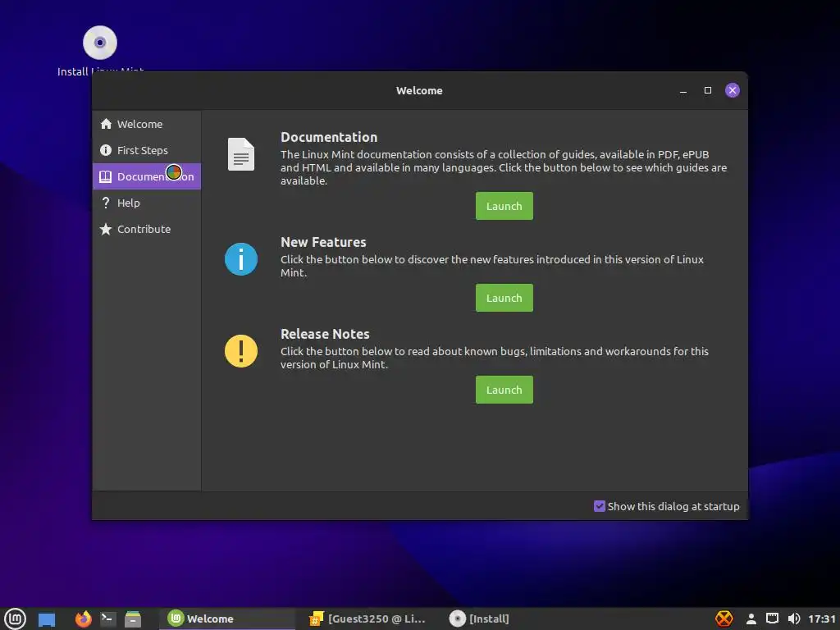Click the blue info icon
Viewport: 840px width, 630px height.
(x=241, y=259)
